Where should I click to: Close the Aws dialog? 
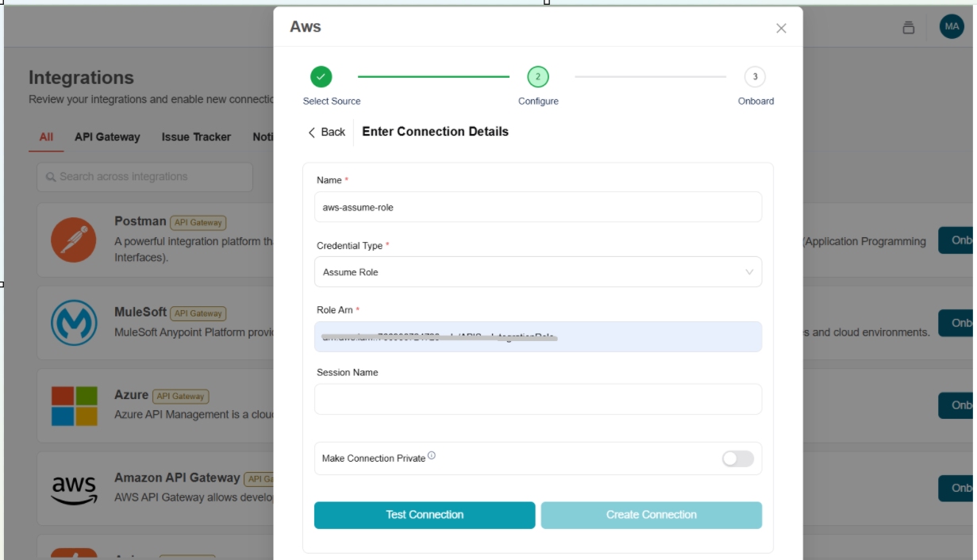click(781, 29)
